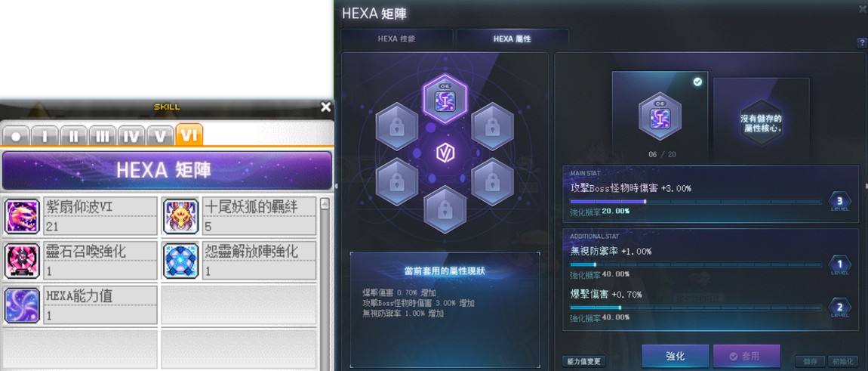Click the HEXA能力值 skill icon
The width and height of the screenshot is (868, 371).
pyautogui.click(x=22, y=305)
